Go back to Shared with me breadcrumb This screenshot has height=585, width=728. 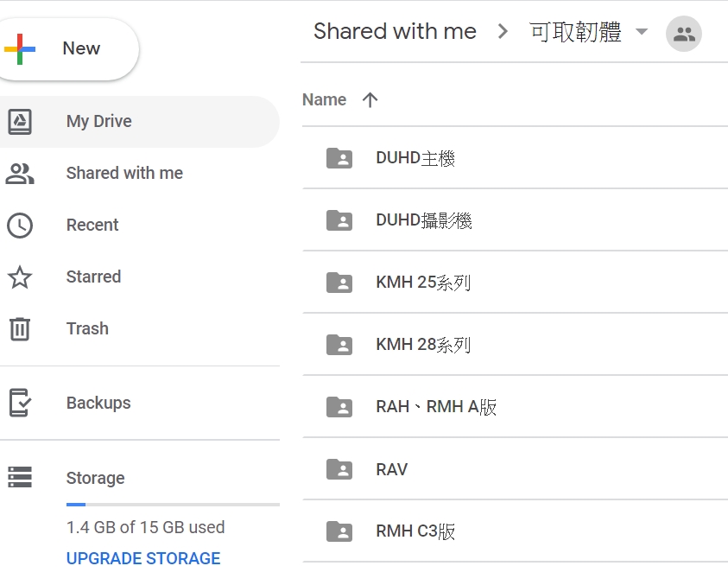(x=396, y=32)
